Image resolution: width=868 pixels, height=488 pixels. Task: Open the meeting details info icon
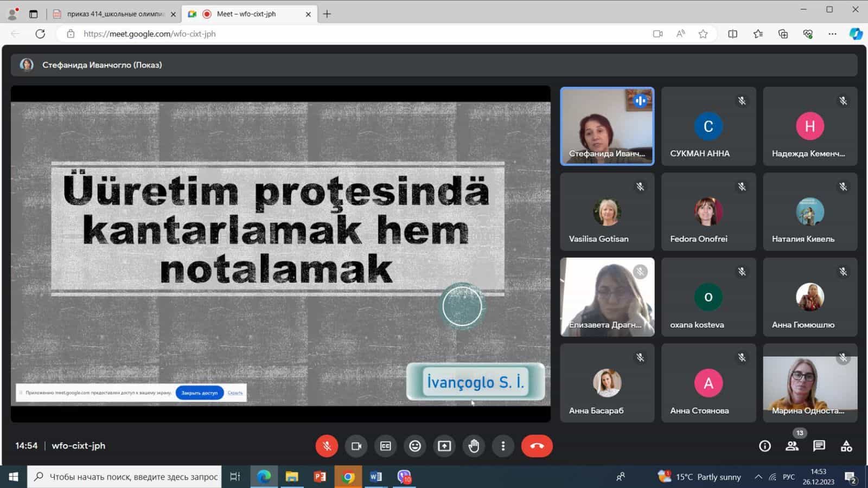[x=765, y=446]
